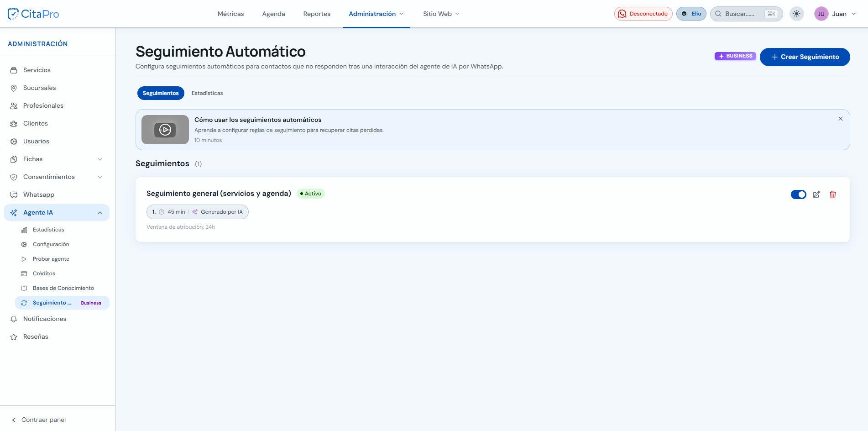Open Sucursales location pin icon
The width and height of the screenshot is (868, 431).
(x=14, y=88)
